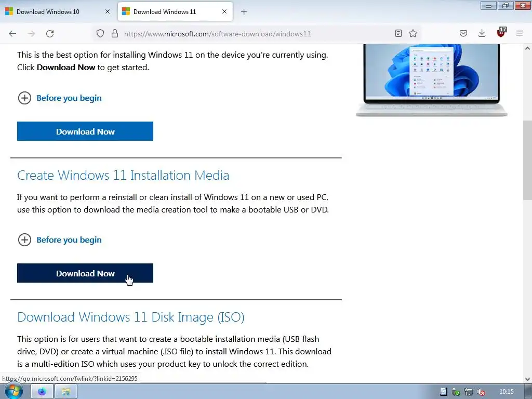
Task: Click the Show desktop strip beside the clock
Action: click(x=528, y=392)
